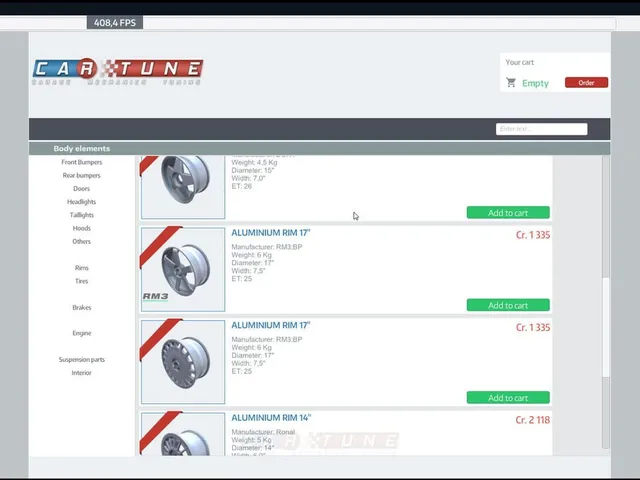Open the Suspension parts category
Screen dimensions: 640x480
82,360
